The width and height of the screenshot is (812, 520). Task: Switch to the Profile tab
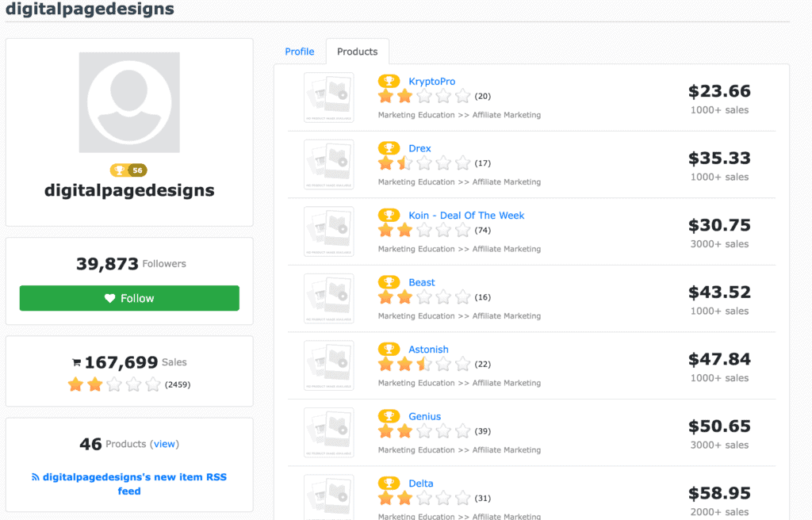click(300, 52)
